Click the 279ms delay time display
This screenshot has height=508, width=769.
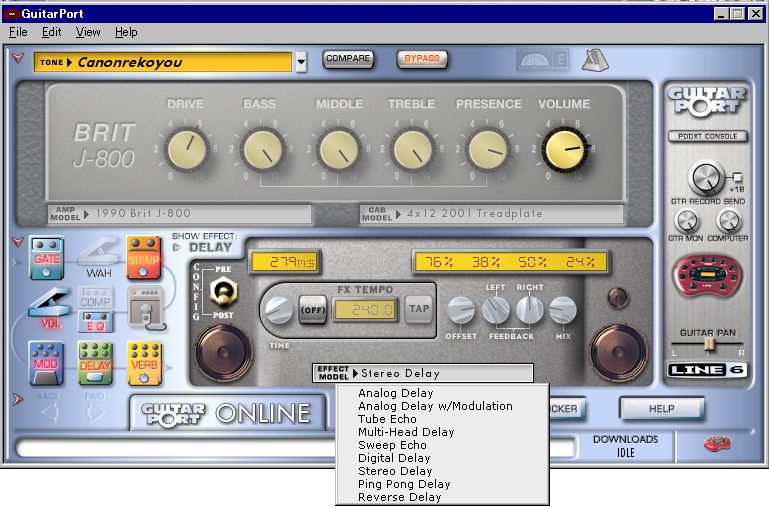[x=285, y=262]
